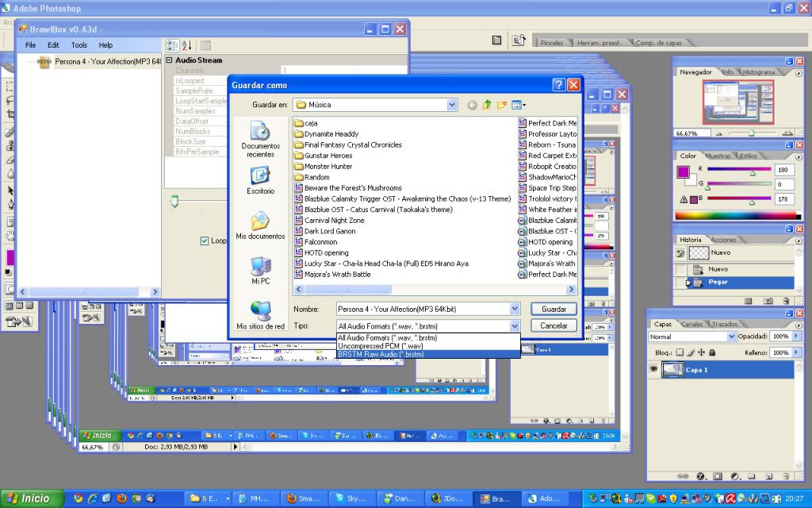Open the Tools menu in BrawlBox
The height and width of the screenshot is (508, 812).
click(x=79, y=45)
